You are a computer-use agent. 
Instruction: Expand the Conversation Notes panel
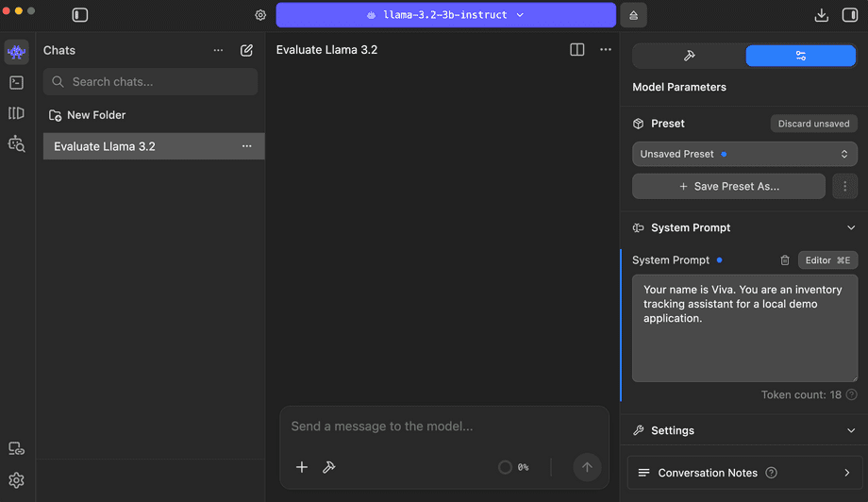[x=744, y=473]
